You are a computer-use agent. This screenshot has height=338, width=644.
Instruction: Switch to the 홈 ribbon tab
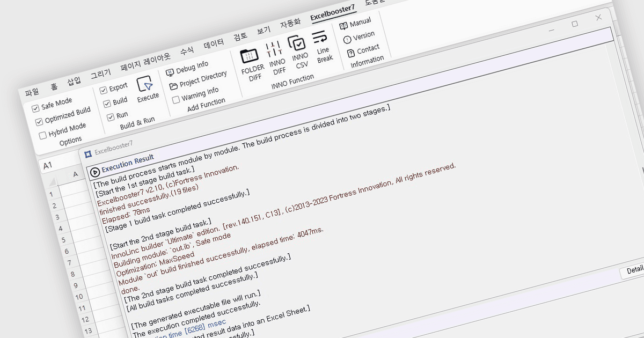coord(54,86)
